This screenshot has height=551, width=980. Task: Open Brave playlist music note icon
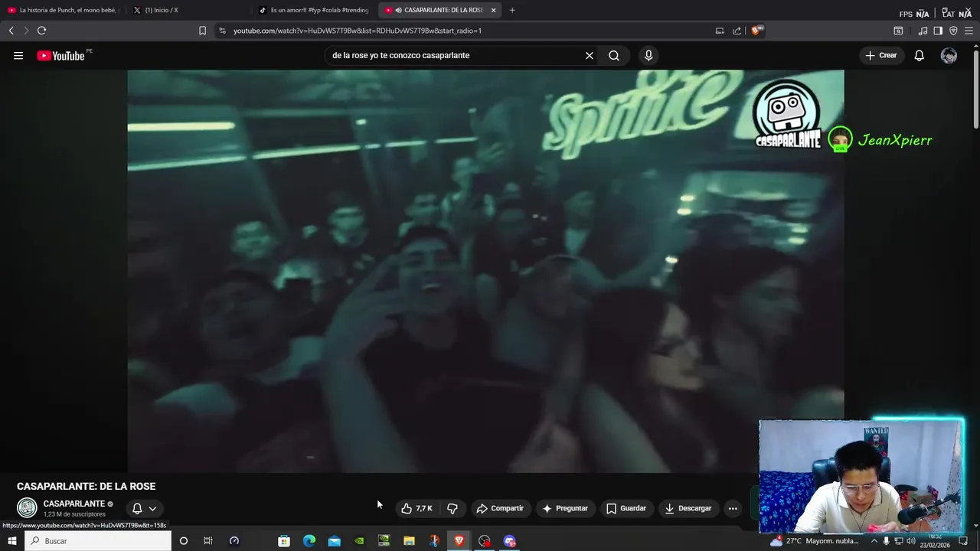click(923, 31)
